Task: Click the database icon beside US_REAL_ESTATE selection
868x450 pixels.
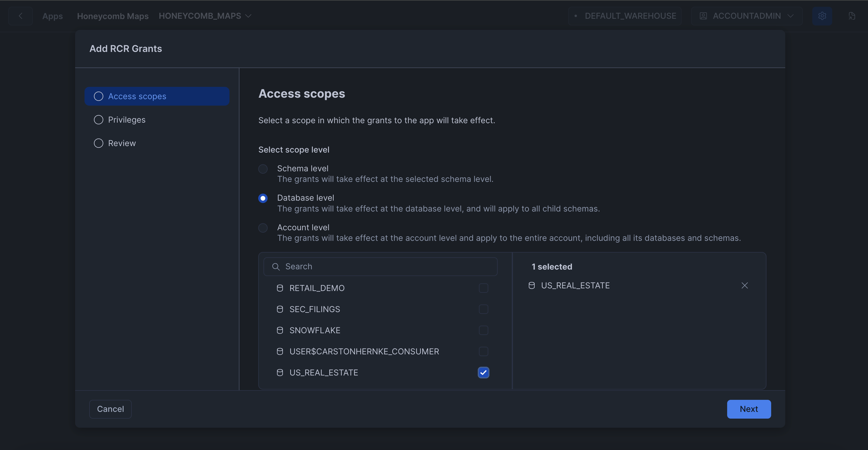Action: pos(532,285)
